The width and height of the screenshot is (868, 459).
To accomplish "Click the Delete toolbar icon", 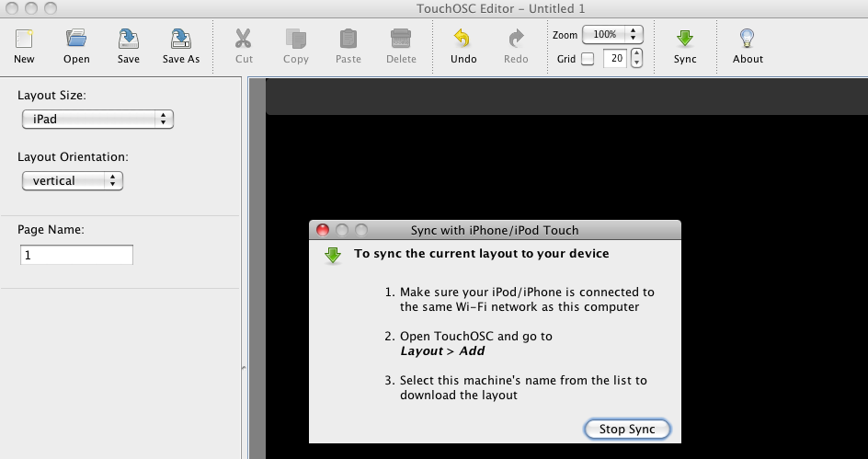I will 401,40.
